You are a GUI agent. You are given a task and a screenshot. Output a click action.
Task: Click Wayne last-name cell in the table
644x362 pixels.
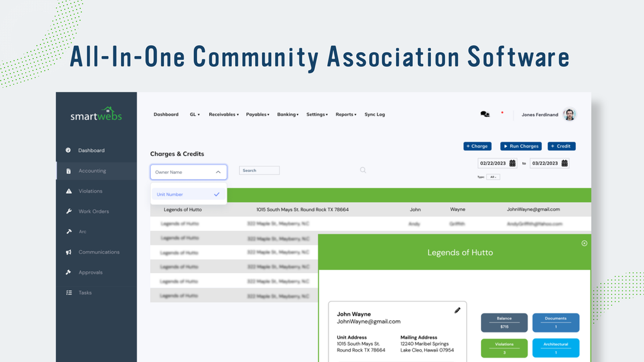[457, 209]
